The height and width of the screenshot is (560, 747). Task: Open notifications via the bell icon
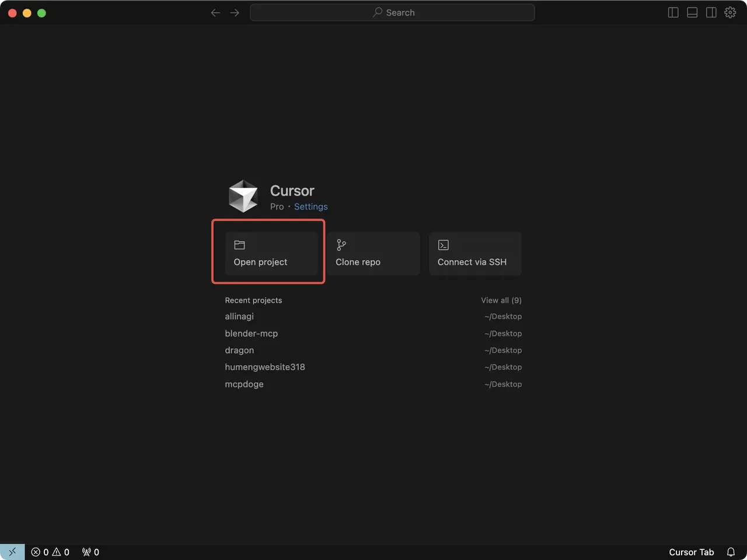point(731,552)
